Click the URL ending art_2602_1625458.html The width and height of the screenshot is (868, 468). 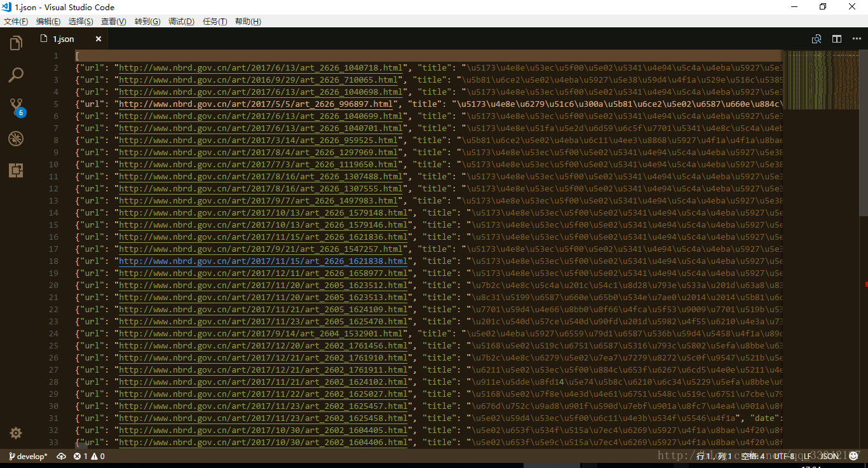[x=263, y=418]
